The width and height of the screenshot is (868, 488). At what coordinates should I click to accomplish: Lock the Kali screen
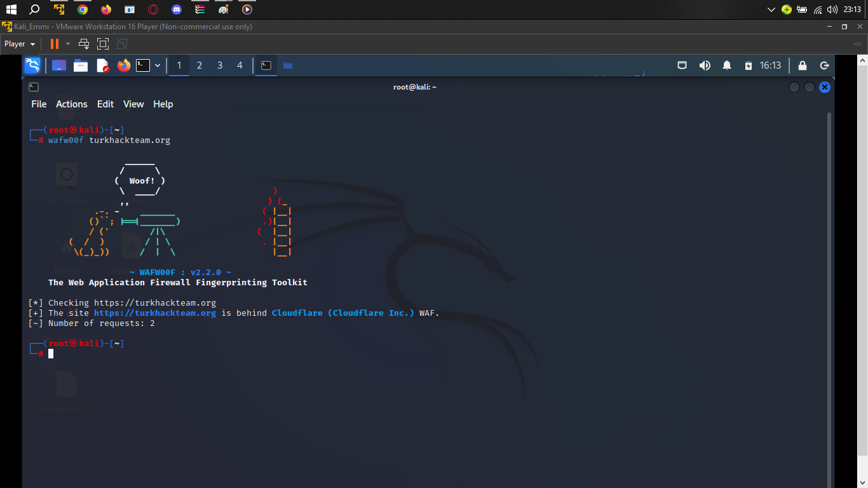point(803,65)
